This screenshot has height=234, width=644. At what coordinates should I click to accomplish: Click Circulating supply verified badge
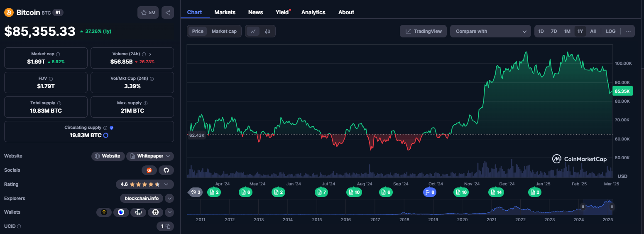[x=112, y=128]
